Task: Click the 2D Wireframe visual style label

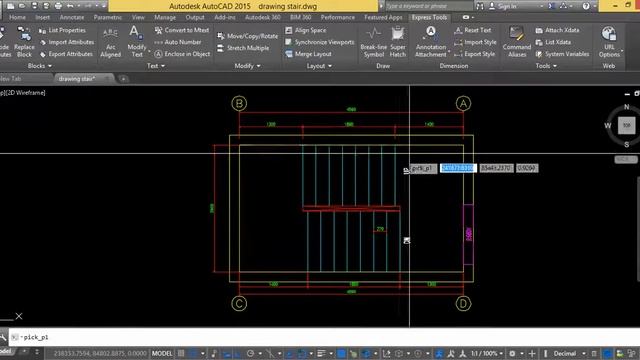Action: pos(25,93)
